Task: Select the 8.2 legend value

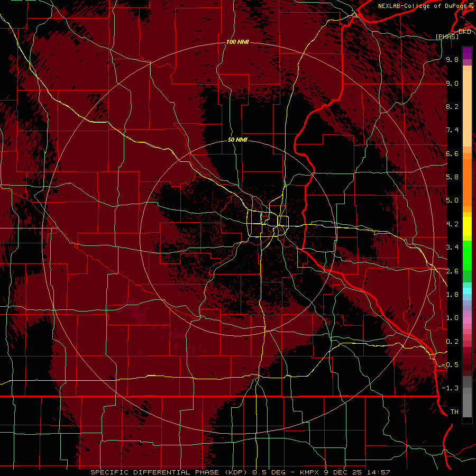Action: (x=452, y=106)
